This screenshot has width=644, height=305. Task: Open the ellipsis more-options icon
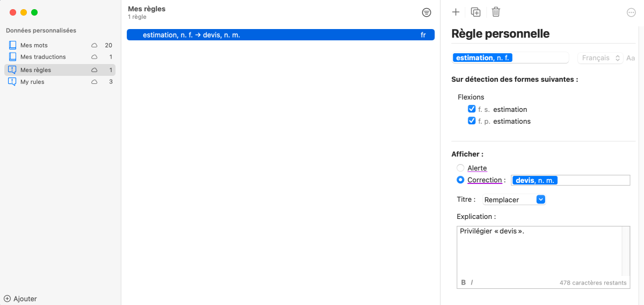click(x=631, y=12)
